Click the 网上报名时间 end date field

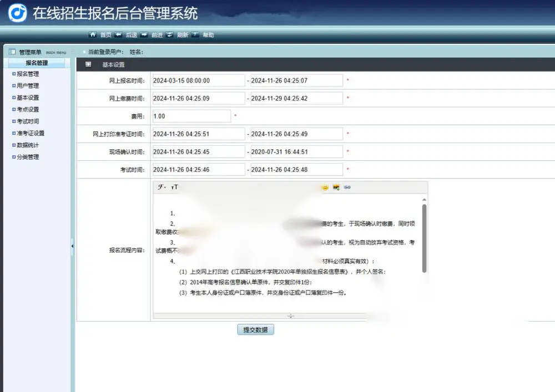[x=296, y=80]
